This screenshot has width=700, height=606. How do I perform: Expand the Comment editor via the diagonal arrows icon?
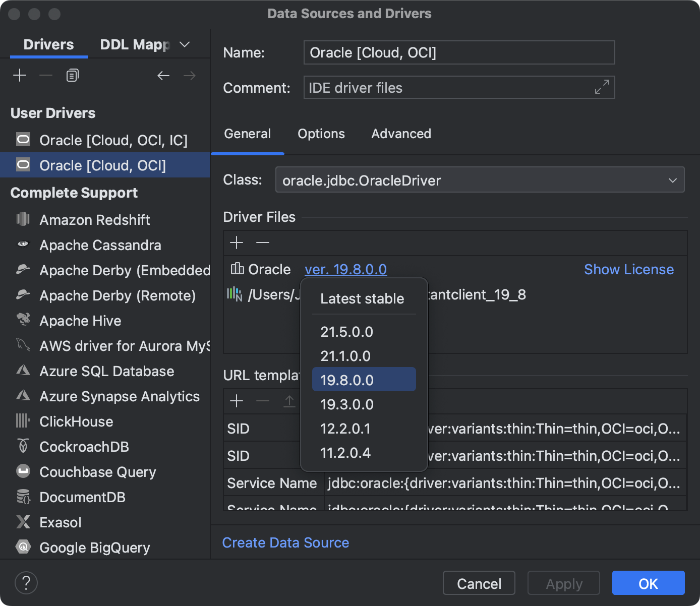pyautogui.click(x=601, y=87)
